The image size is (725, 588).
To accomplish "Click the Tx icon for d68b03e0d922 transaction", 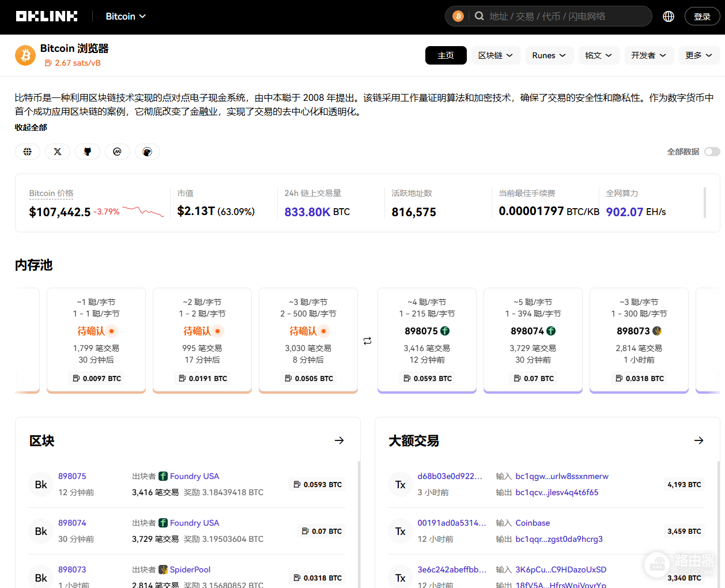I will 401,484.
